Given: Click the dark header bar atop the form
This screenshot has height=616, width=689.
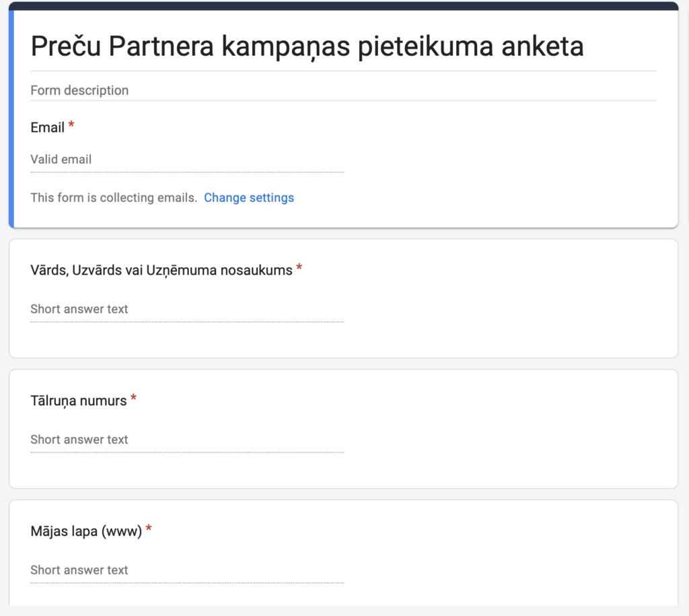Looking at the screenshot, I should pyautogui.click(x=343, y=6).
